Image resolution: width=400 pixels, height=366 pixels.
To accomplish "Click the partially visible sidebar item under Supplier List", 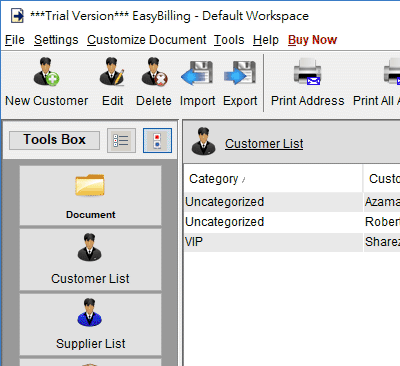I will [x=90, y=362].
